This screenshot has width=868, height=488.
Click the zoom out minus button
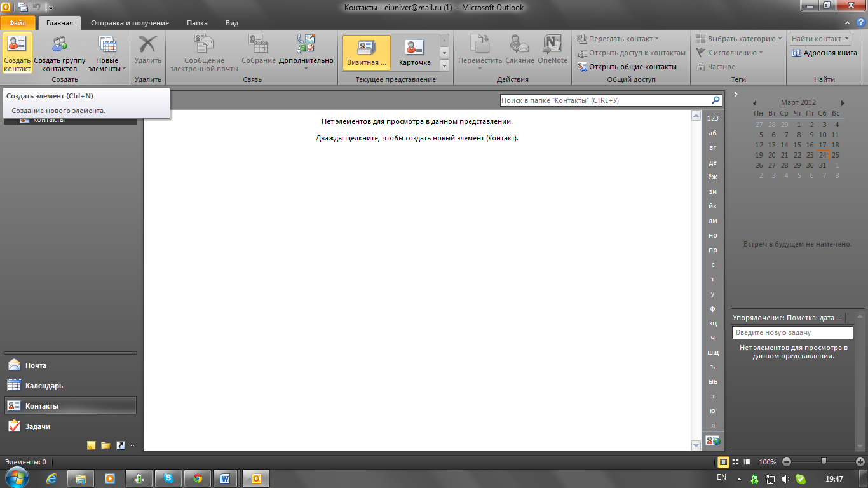[787, 462]
